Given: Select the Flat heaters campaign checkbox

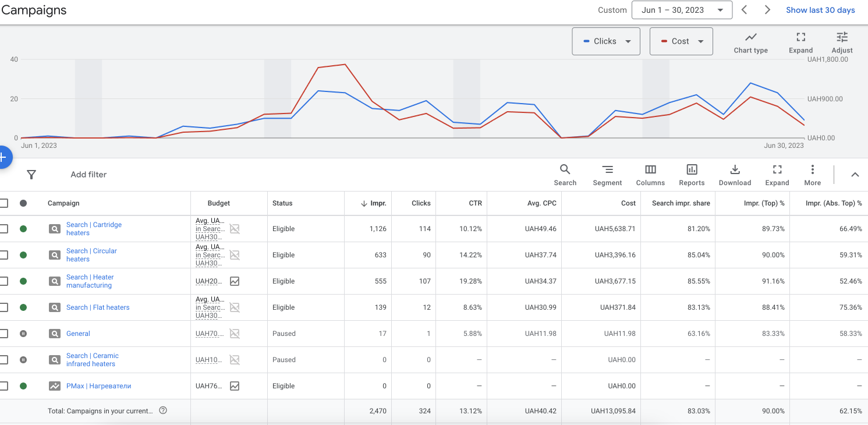Looking at the screenshot, I should (x=4, y=307).
